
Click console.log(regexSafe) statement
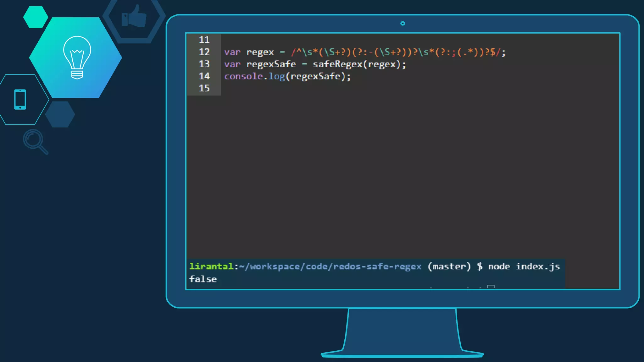click(x=287, y=76)
